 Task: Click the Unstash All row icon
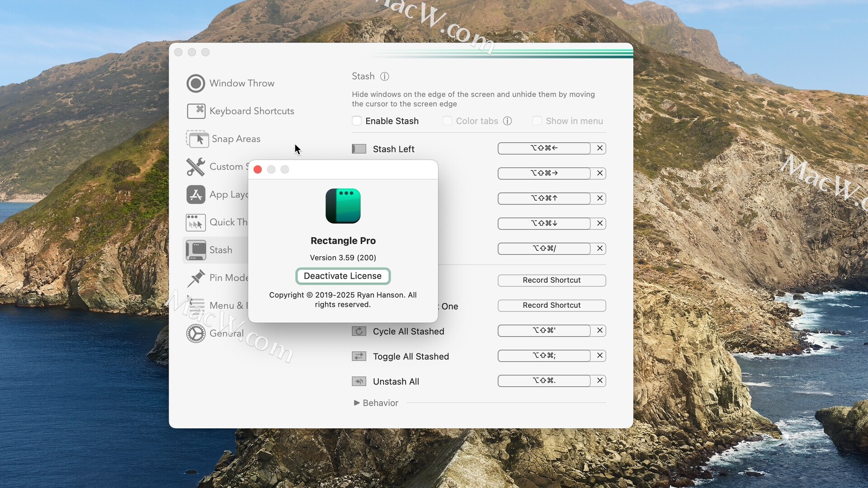pos(359,381)
